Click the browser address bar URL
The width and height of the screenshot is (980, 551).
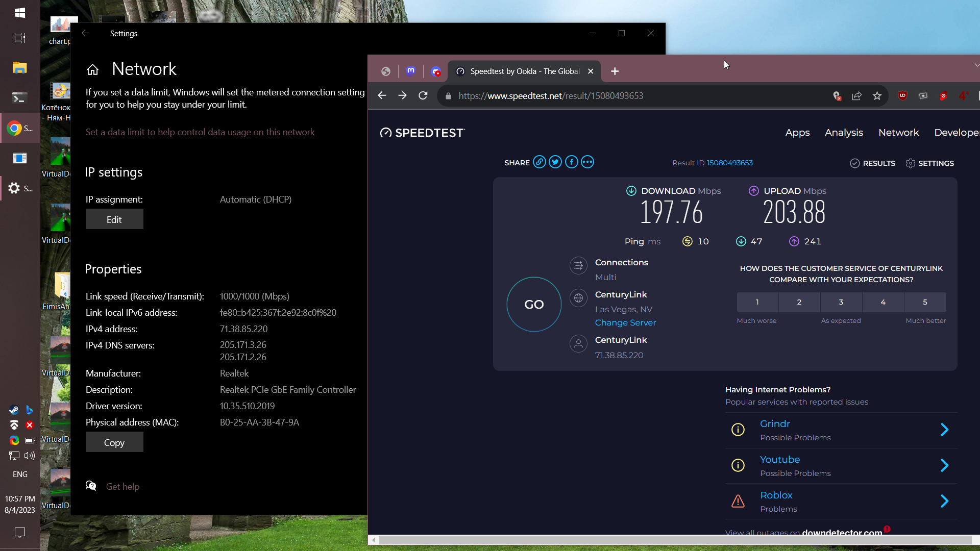point(550,96)
